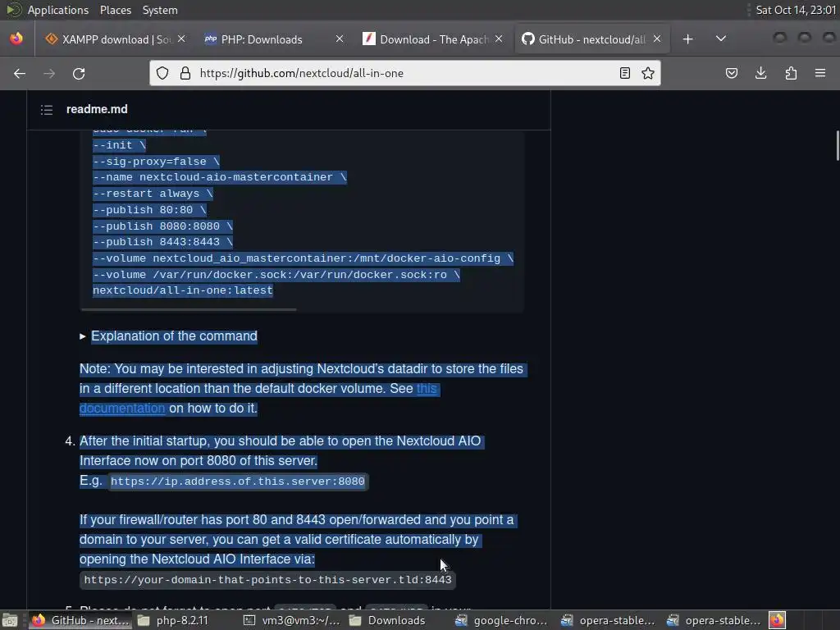The image size is (840, 630).
Task: Open the Firefox downloads panel
Action: tap(760, 73)
